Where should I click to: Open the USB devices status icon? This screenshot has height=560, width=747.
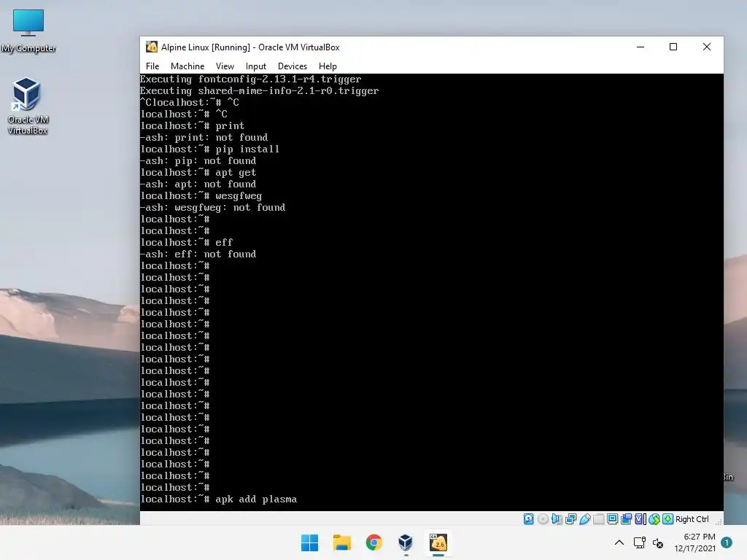tap(584, 519)
